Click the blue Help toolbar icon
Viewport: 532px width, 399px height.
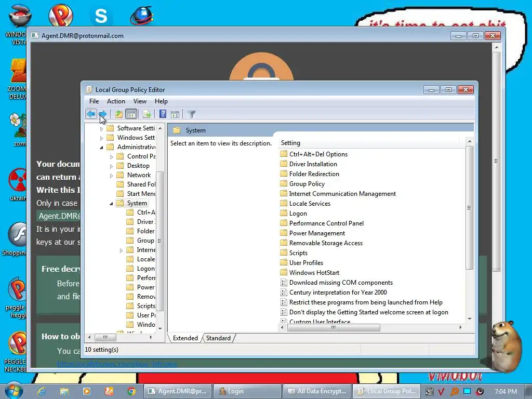pyautogui.click(x=163, y=114)
